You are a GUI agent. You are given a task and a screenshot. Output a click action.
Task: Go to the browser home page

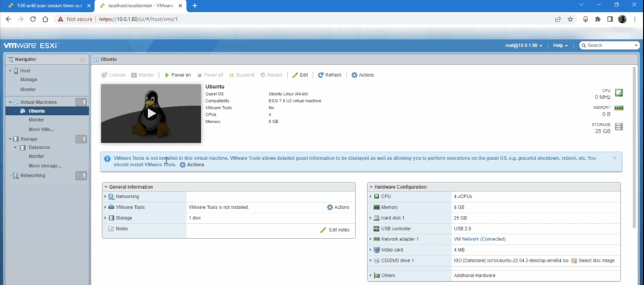click(45, 20)
